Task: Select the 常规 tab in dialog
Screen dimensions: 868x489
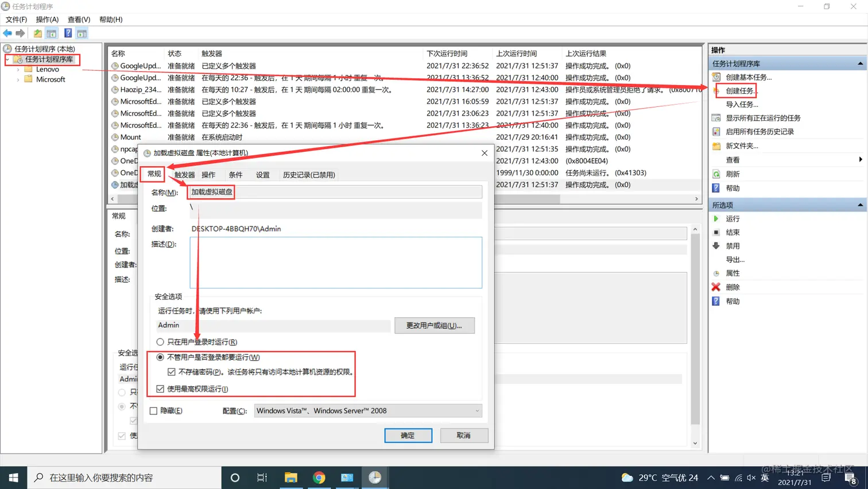Action: coord(154,174)
